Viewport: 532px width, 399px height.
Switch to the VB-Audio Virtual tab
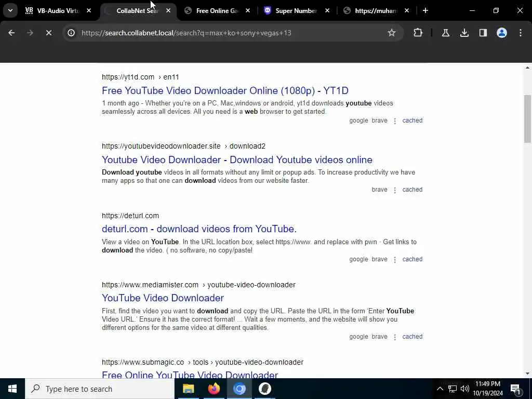click(58, 10)
